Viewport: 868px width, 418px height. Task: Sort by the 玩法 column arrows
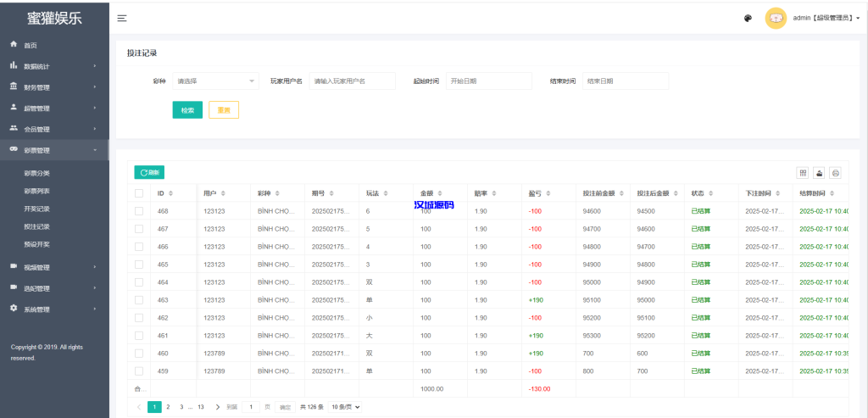[x=386, y=193]
